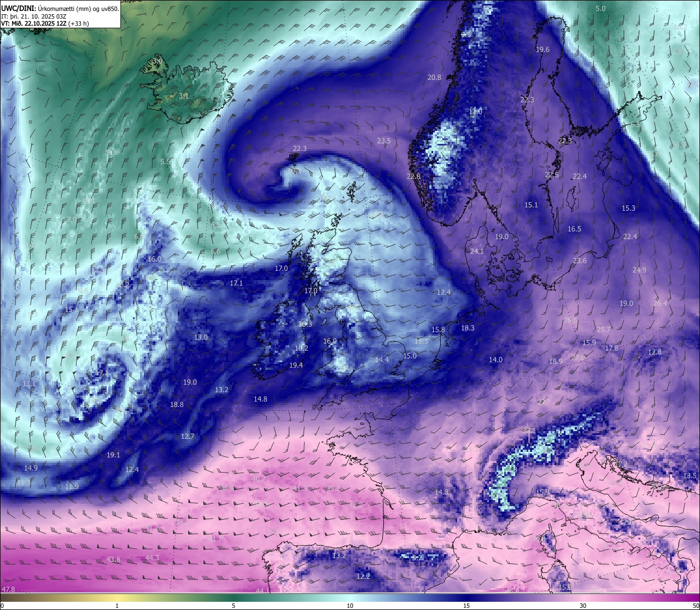The width and height of the screenshot is (700, 610).
Task: Click the '3.1' value over Iceland
Action: pos(184,96)
